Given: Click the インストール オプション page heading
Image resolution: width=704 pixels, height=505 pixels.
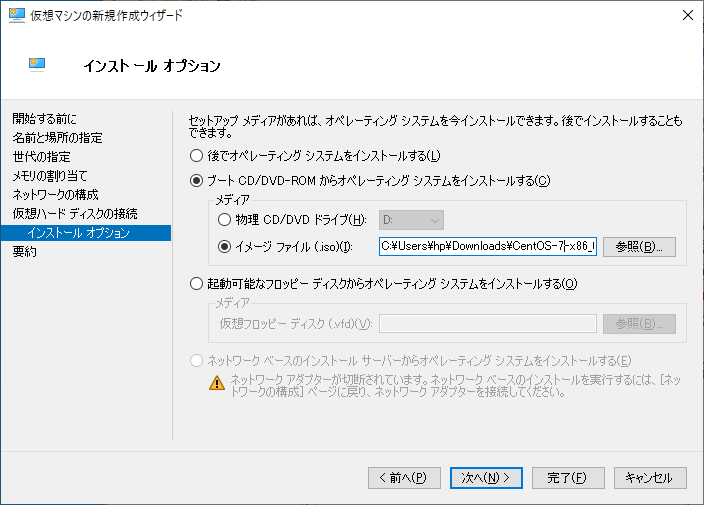Looking at the screenshot, I should [152, 66].
